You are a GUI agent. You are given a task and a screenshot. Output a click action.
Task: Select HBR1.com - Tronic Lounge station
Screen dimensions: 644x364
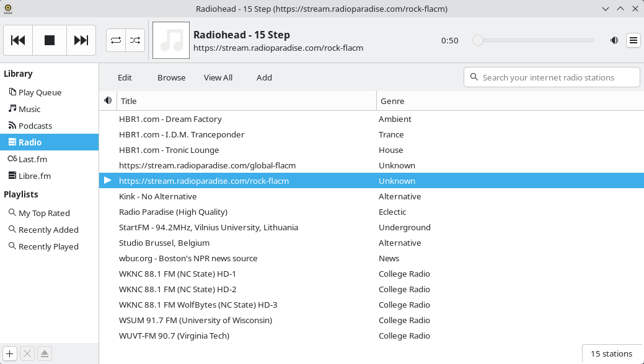point(371,150)
